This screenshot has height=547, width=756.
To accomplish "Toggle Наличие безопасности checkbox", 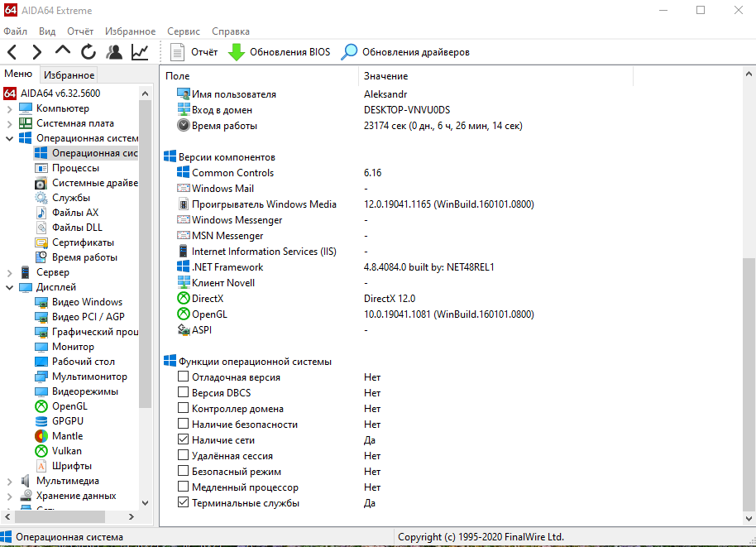I will pyautogui.click(x=184, y=424).
